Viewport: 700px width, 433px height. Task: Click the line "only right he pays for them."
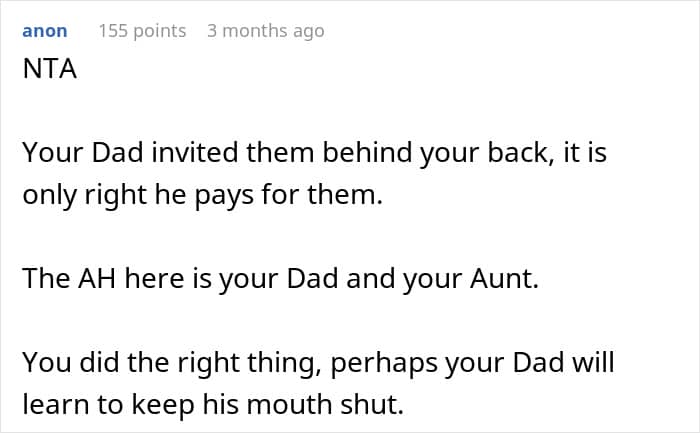[x=203, y=194]
